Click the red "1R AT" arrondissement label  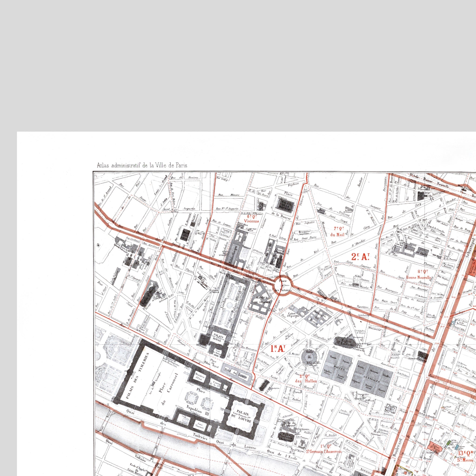[x=278, y=348]
